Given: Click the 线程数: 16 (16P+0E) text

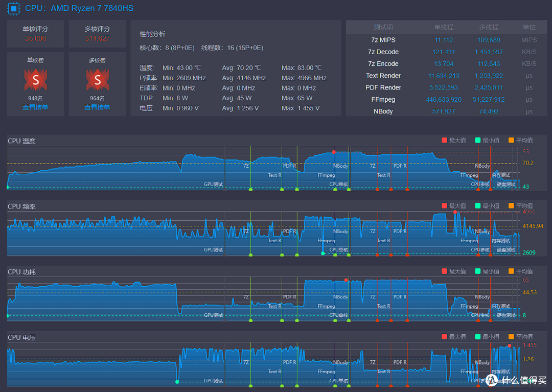Looking at the screenshot, I should [x=233, y=48].
